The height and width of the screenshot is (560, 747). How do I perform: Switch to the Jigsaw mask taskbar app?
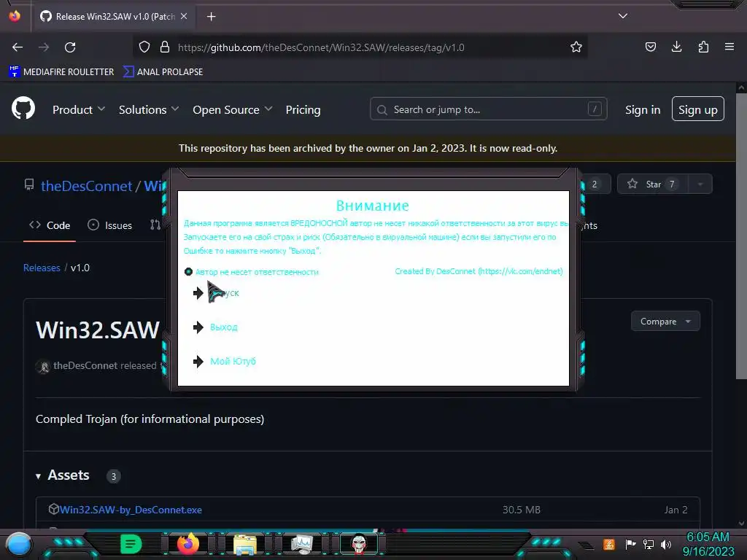[359, 544]
